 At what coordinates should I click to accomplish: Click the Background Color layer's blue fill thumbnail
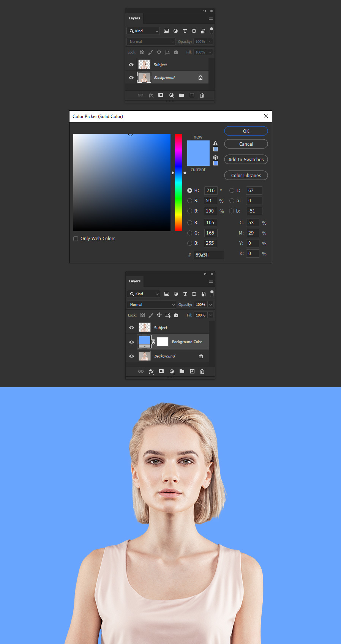145,341
